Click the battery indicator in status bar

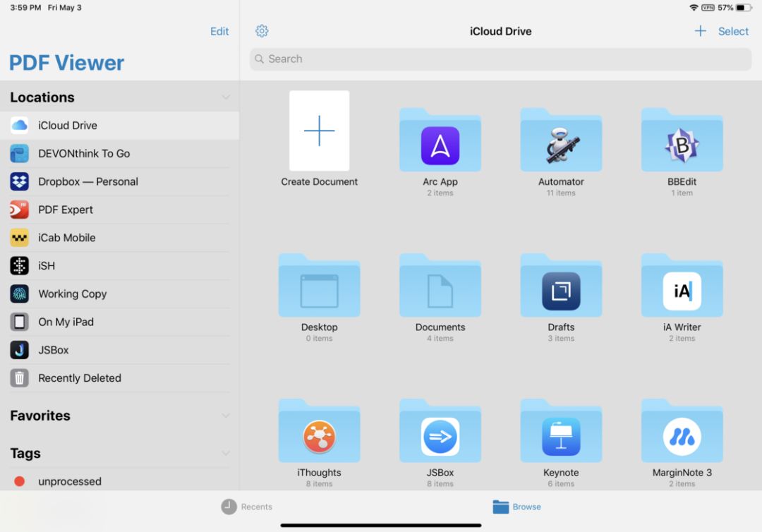[x=744, y=8]
